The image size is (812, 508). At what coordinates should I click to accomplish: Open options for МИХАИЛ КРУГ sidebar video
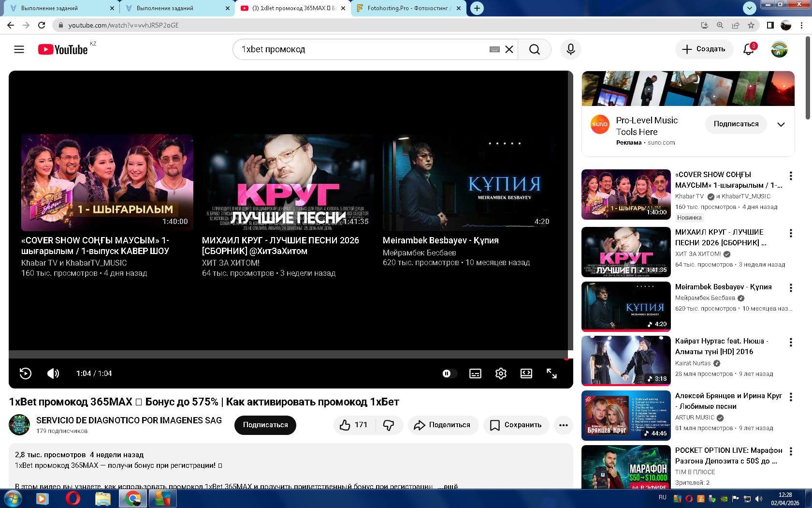click(791, 233)
